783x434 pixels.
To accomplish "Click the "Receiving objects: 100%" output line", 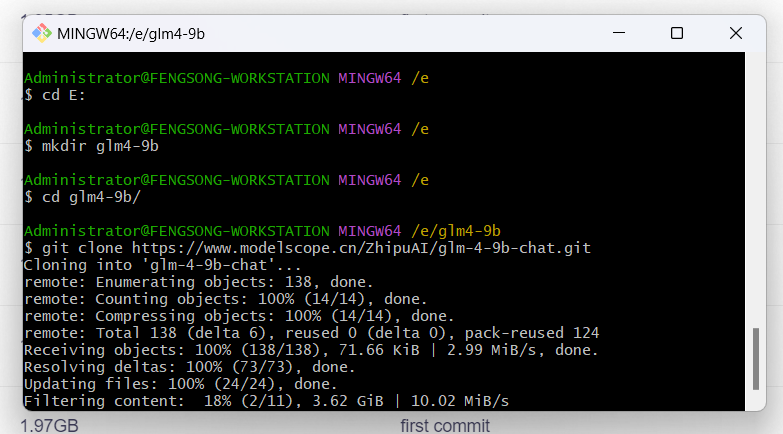I will [x=310, y=350].
